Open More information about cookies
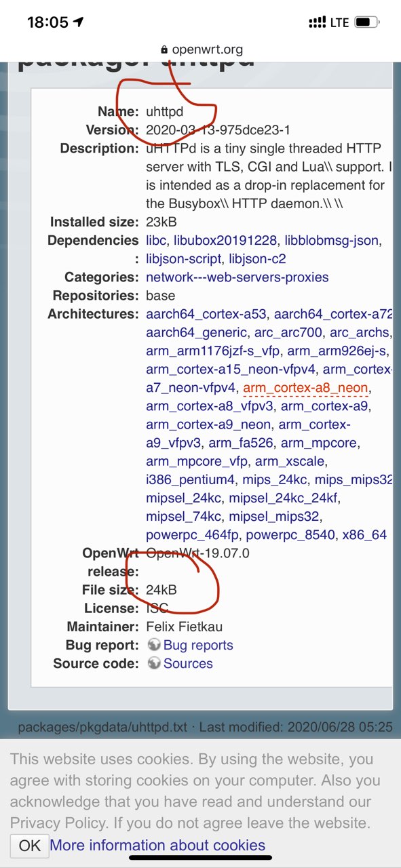Image resolution: width=401 pixels, height=868 pixels. coord(157,845)
